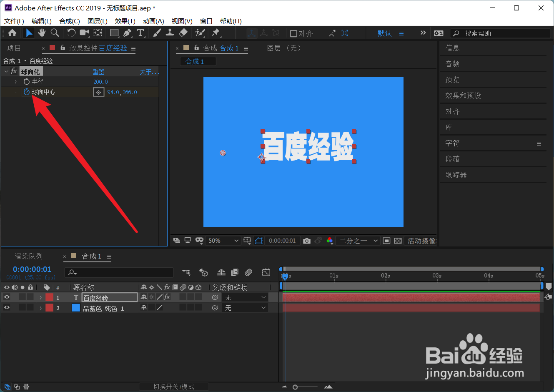Toggle lock on 效果控件 panel
Screen dimensions: 554x392
pyautogui.click(x=63, y=48)
